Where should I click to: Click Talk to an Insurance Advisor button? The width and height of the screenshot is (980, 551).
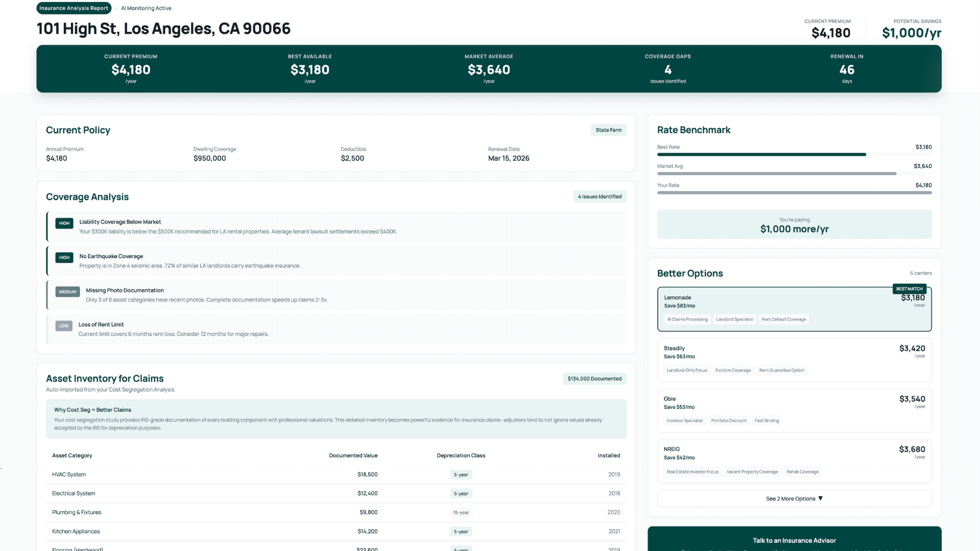click(794, 540)
